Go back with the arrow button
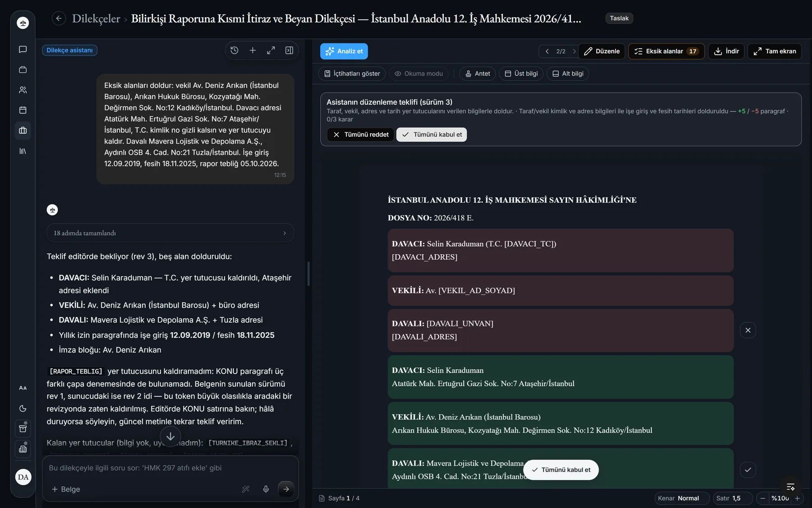The image size is (812, 508). [x=59, y=19]
